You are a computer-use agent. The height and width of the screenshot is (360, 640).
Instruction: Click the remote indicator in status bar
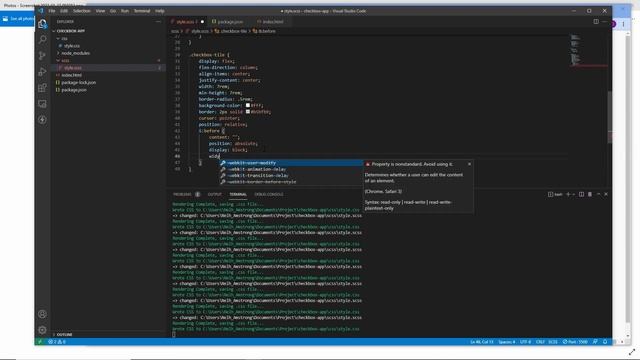click(40, 342)
